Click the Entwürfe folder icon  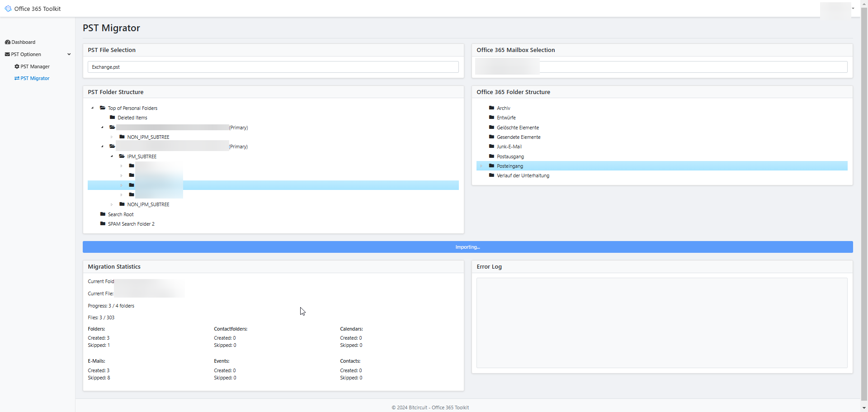[x=491, y=118]
